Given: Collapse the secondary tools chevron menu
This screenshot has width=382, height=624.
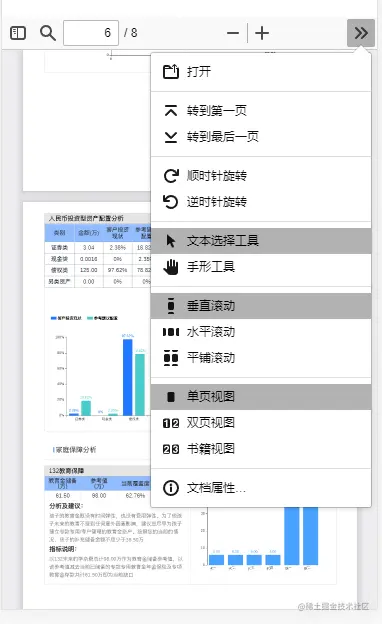Looking at the screenshot, I should coord(361,33).
